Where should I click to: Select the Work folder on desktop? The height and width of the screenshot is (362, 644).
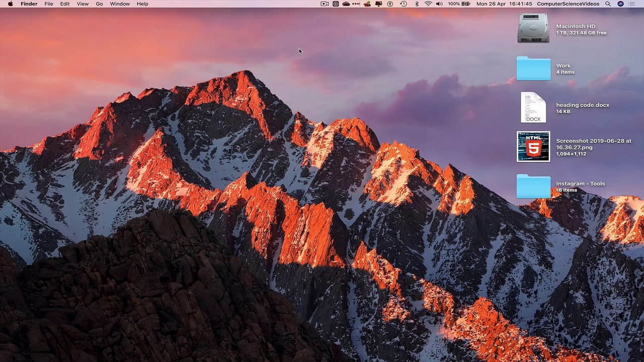click(533, 68)
